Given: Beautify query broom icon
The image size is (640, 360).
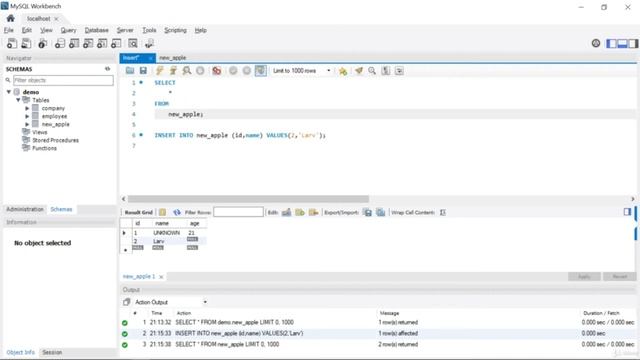Looking at the screenshot, I should click(x=359, y=71).
